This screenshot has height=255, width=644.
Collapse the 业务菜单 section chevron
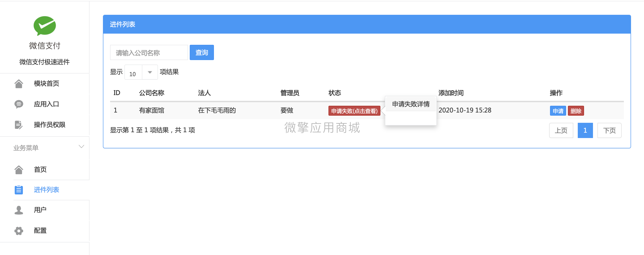click(x=81, y=147)
